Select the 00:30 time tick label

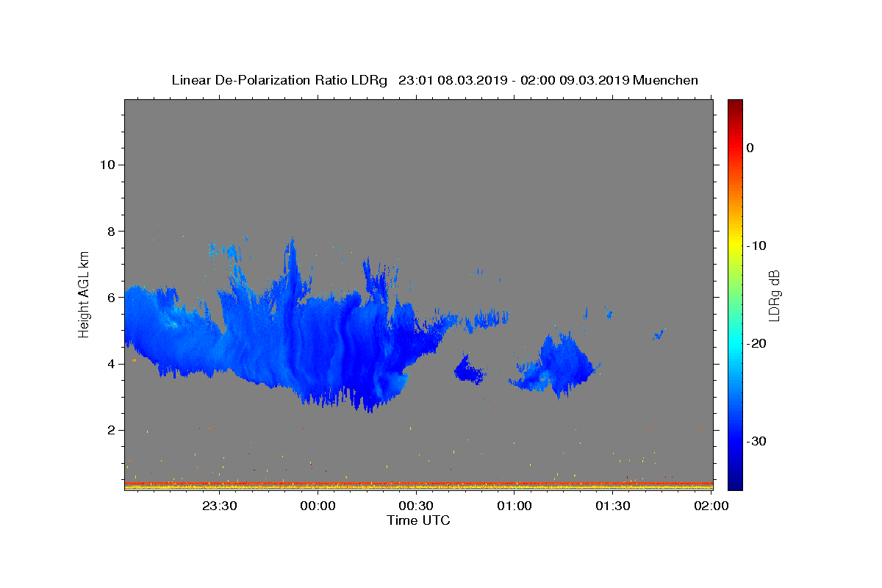(x=416, y=506)
